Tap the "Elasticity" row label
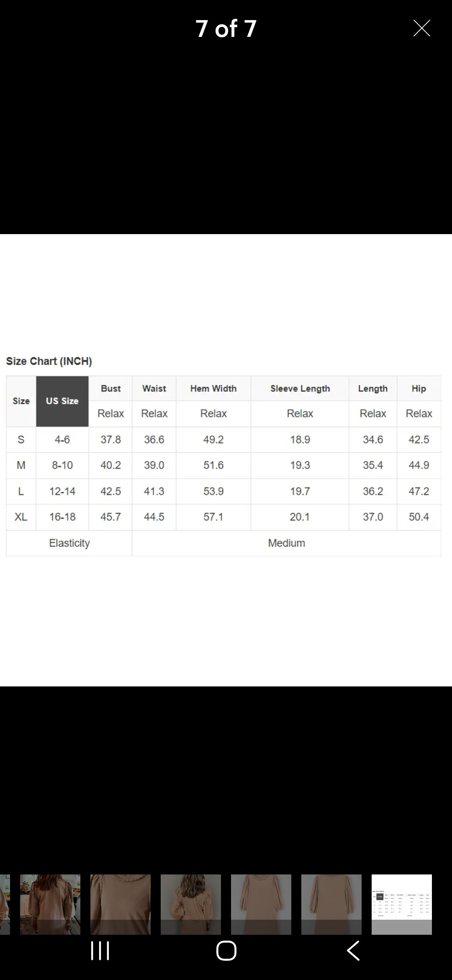 (x=69, y=543)
